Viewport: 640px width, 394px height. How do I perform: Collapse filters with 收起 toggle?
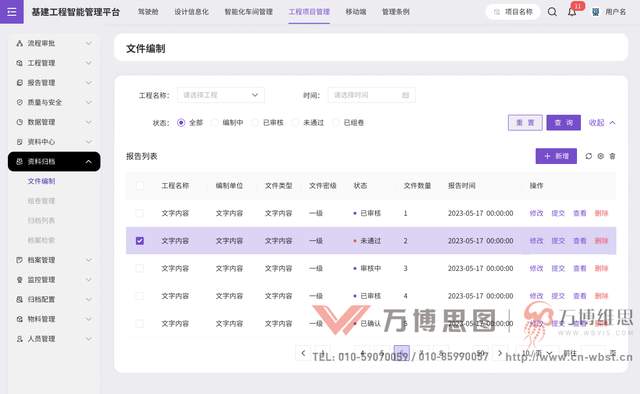click(602, 122)
